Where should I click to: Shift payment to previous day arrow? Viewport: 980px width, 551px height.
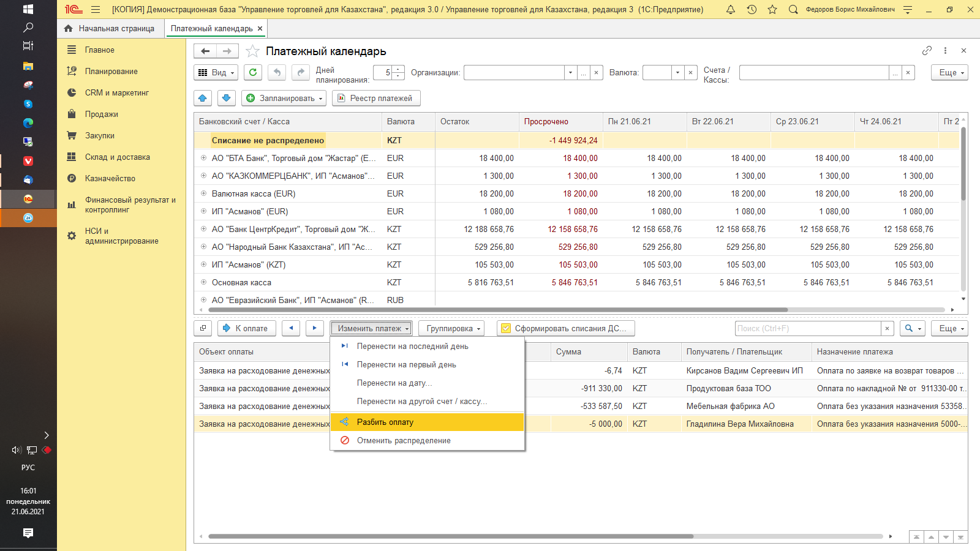[291, 328]
